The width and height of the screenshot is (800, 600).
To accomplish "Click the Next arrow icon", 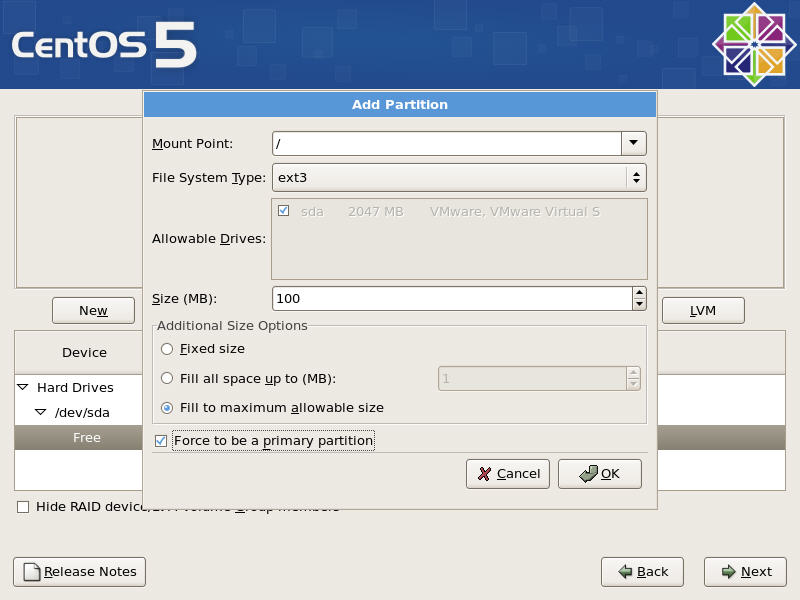I will point(729,571).
